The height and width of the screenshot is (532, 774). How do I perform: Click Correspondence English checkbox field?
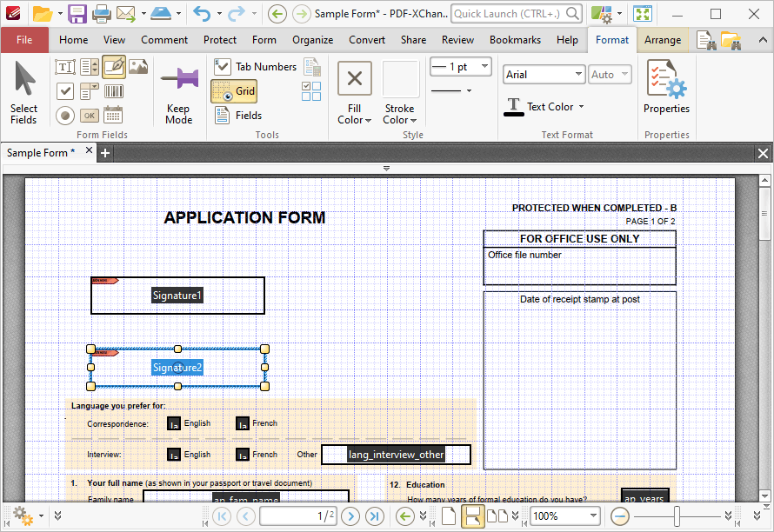(174, 423)
